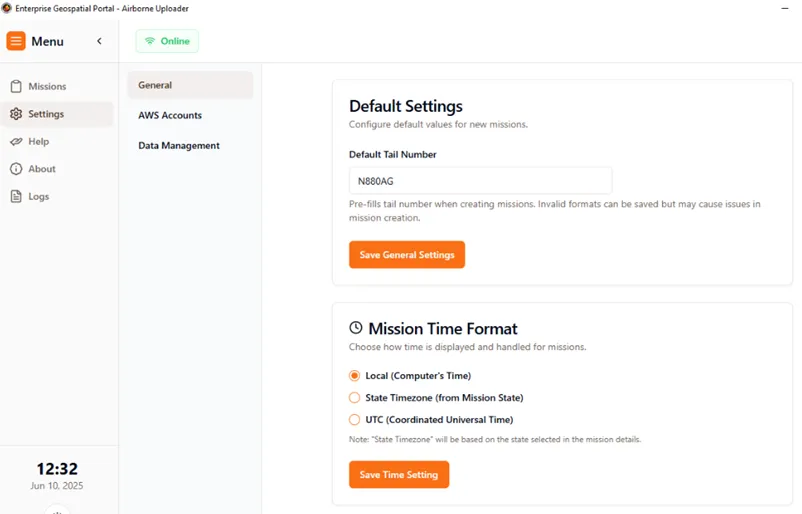Click the Missions clipboard icon
Screen dimensions: 802x514
[x=16, y=87]
